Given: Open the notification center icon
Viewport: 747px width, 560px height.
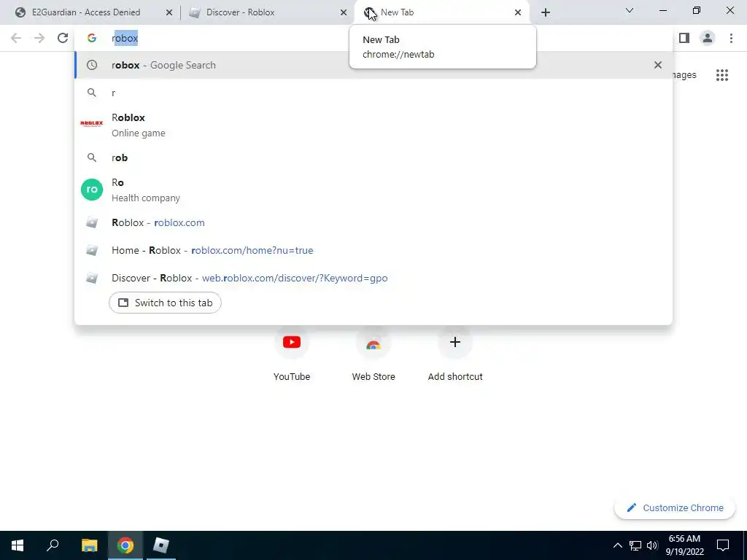Looking at the screenshot, I should pyautogui.click(x=723, y=545).
